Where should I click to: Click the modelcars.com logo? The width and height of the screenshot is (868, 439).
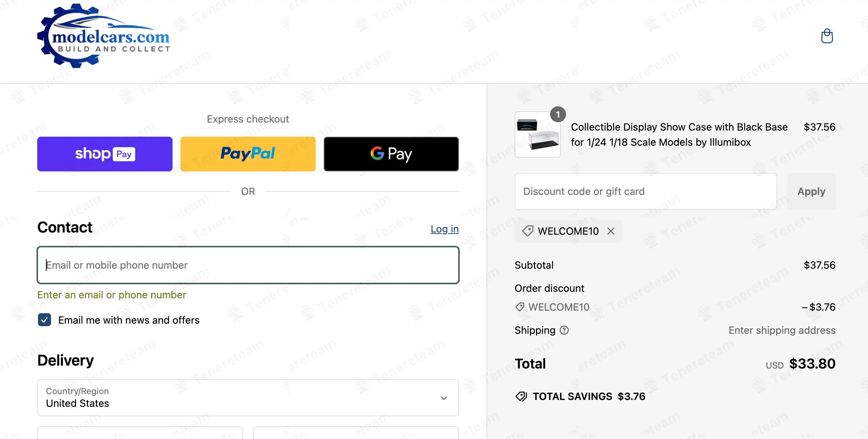click(104, 36)
